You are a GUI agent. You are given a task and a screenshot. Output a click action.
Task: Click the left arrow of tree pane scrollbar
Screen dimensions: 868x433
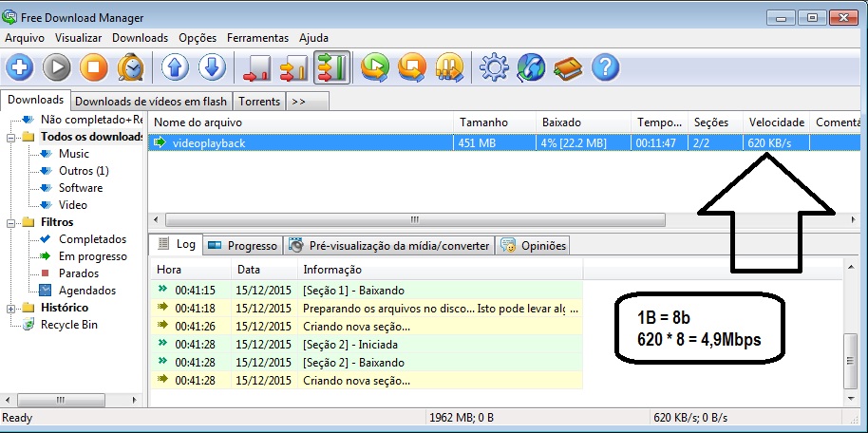8,399
